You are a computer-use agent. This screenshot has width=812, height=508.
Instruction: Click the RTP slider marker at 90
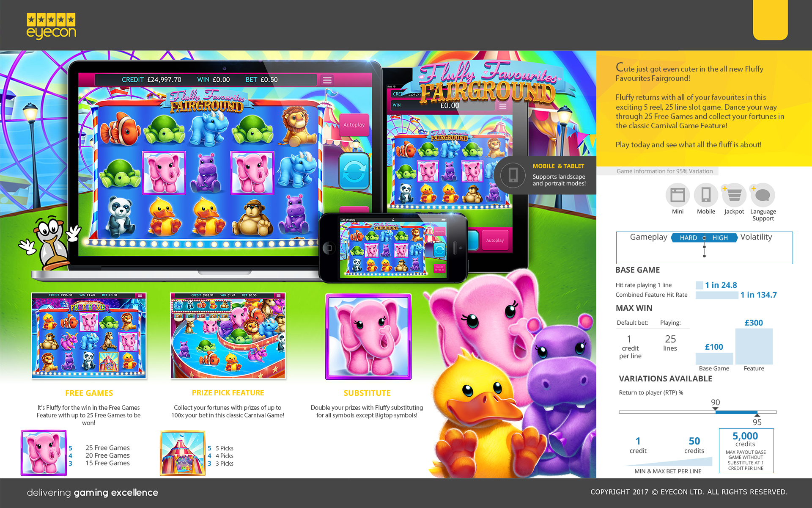coord(715,409)
